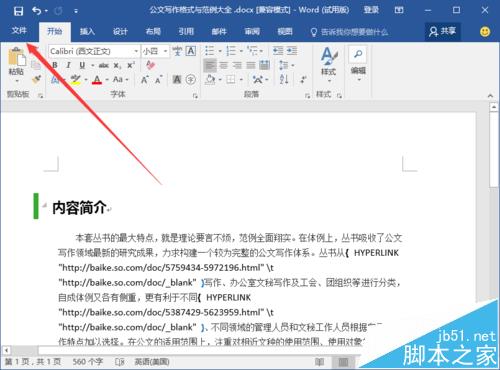Open the highlight color dropdown arrow
The image size is (500, 370).
pos(86,80)
